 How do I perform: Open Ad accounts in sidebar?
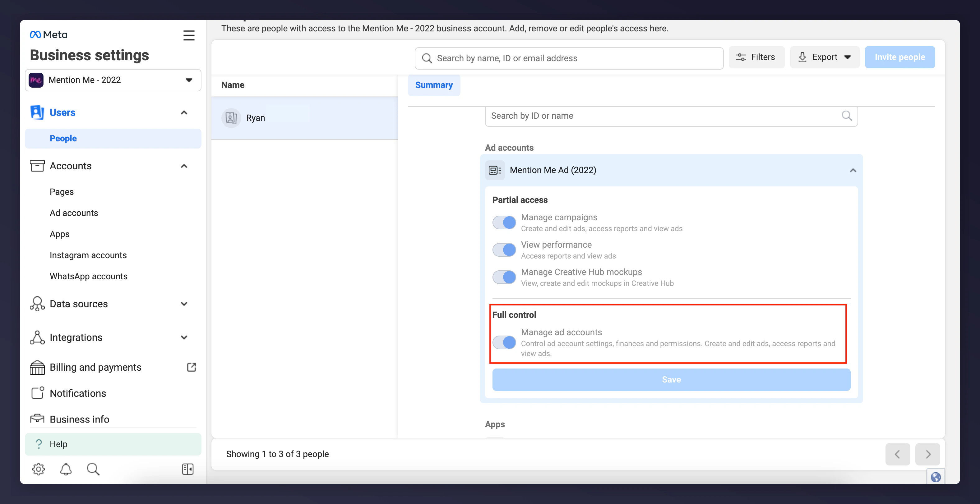pos(74,213)
